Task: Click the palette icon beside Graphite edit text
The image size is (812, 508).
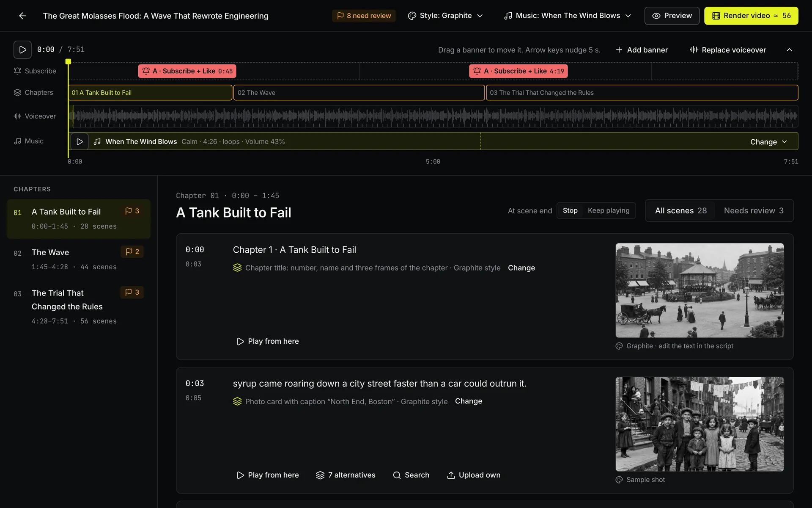Action: click(x=619, y=346)
